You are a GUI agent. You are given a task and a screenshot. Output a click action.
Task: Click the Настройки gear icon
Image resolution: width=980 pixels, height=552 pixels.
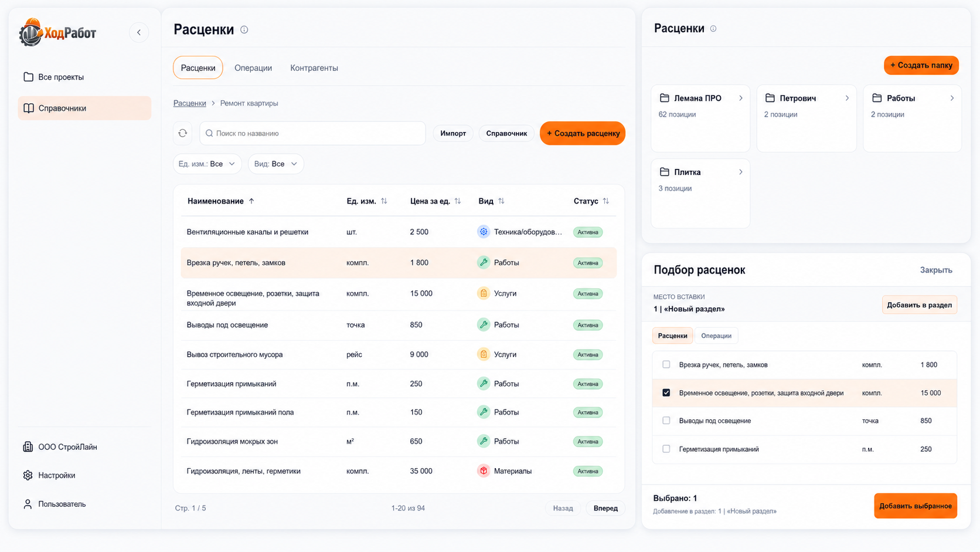pyautogui.click(x=28, y=475)
